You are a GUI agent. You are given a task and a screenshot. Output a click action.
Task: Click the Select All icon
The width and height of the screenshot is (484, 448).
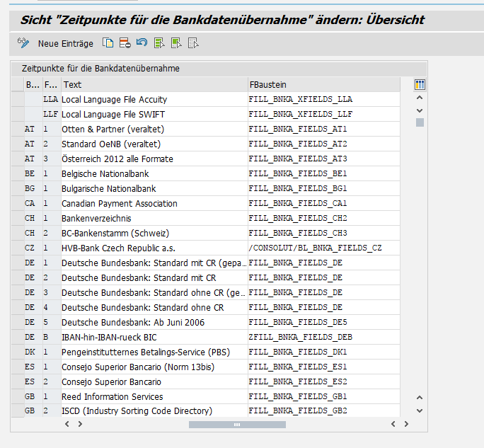pos(159,43)
